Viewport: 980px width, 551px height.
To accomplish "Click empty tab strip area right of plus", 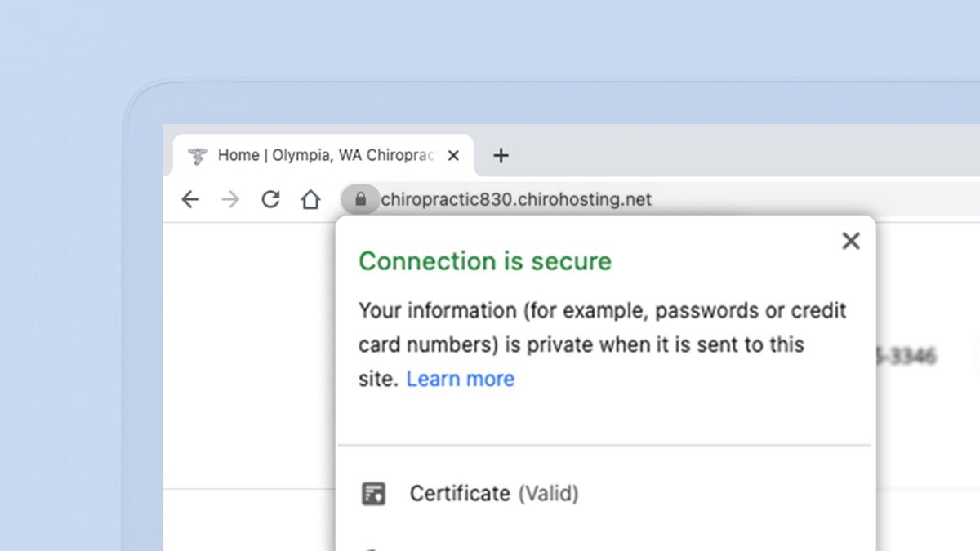I will coord(735,152).
